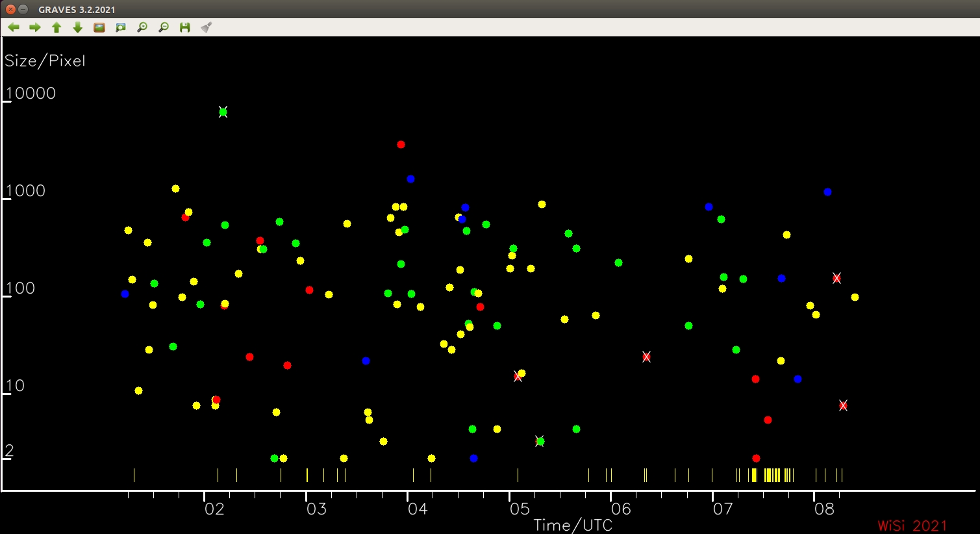This screenshot has height=534, width=980.
Task: Select the highest red point near 04
Action: click(x=401, y=144)
